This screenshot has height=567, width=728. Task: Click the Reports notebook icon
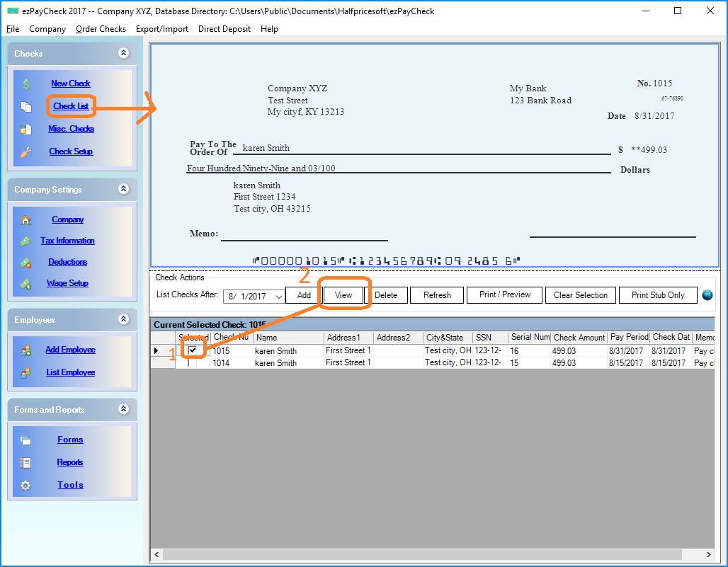click(x=26, y=463)
